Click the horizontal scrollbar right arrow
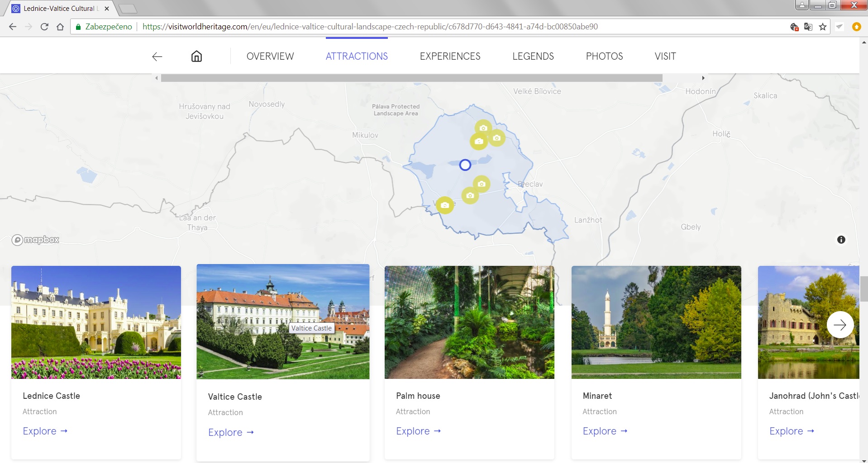The image size is (868, 463). (703, 78)
